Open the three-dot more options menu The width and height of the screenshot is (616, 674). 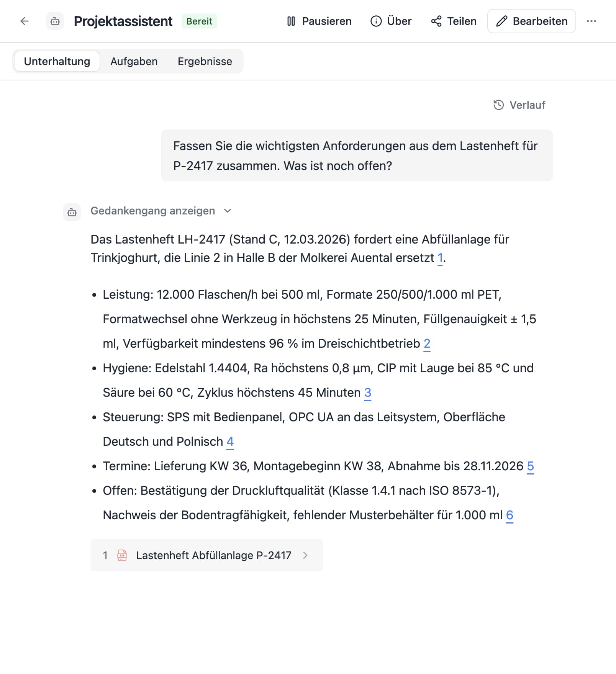click(x=591, y=21)
